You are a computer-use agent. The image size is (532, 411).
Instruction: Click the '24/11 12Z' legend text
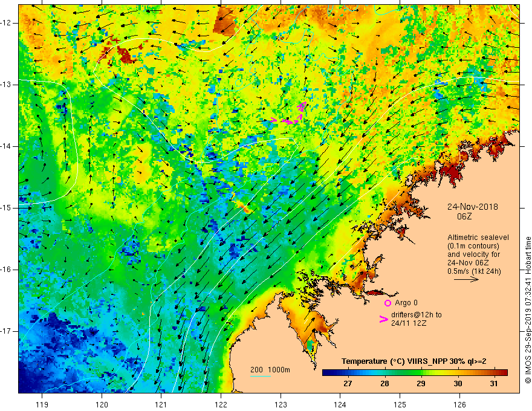[x=409, y=323]
